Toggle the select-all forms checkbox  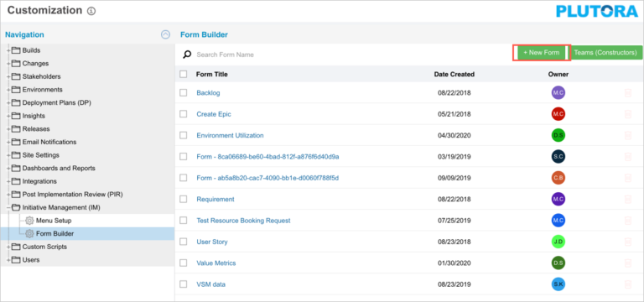[183, 75]
